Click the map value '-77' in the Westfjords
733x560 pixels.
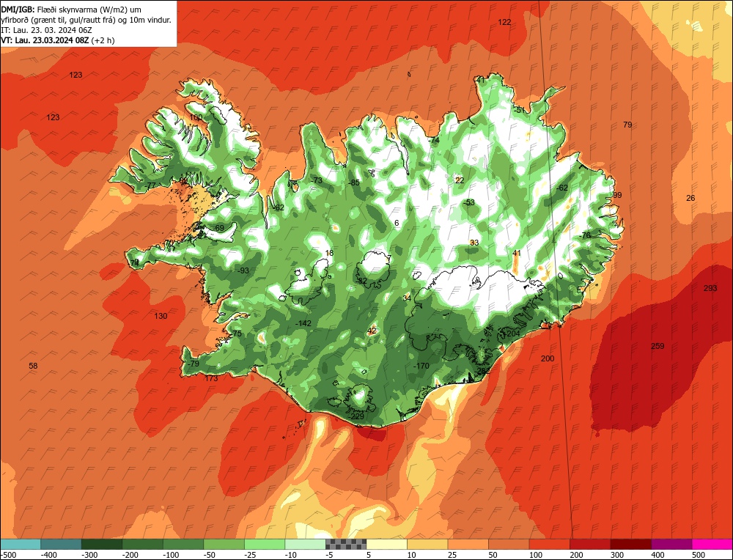click(x=150, y=185)
